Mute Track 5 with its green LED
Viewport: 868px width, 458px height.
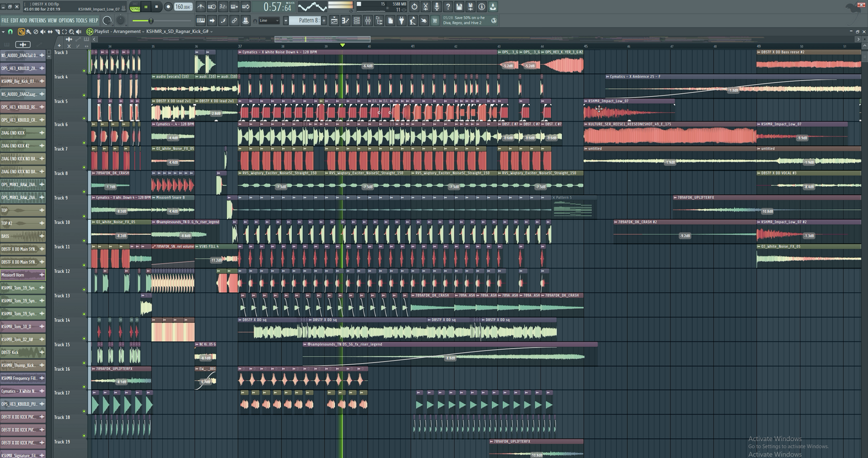click(84, 119)
